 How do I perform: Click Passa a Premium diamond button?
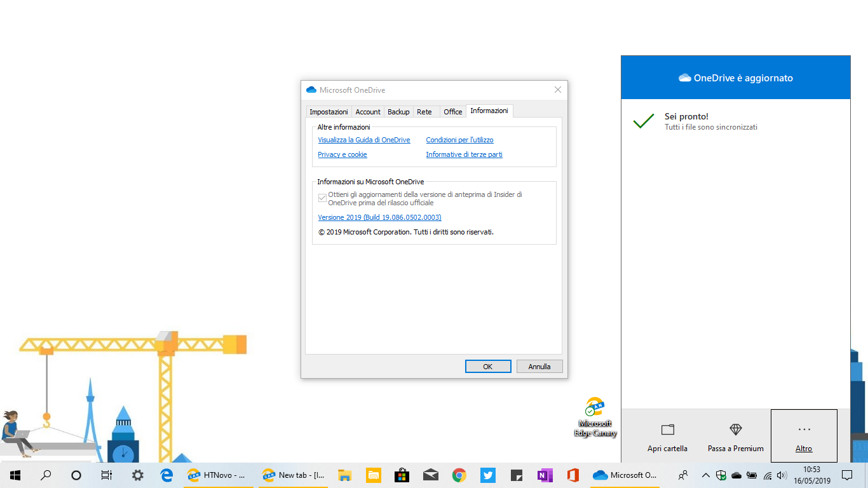736,437
